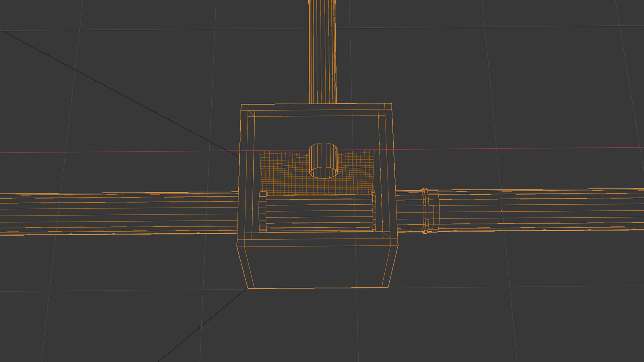
Task: Pick the large horizontal roller inside the box
Action: 318,213
